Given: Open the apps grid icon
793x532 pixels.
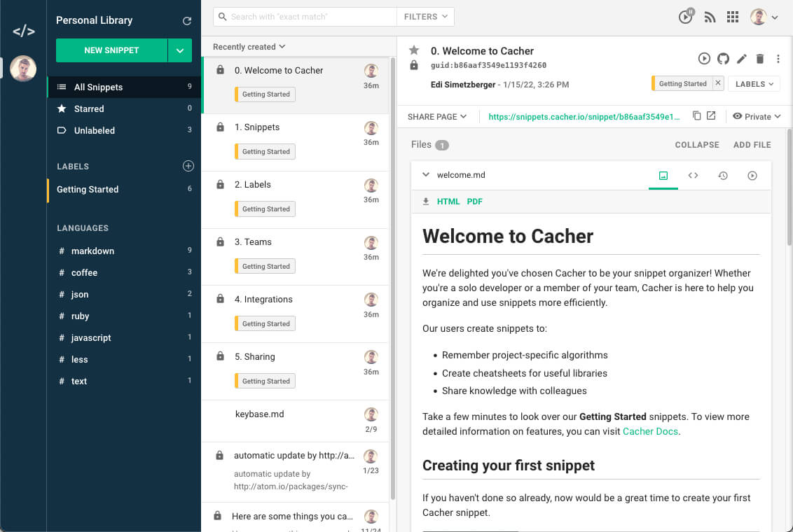Looking at the screenshot, I should click(733, 17).
